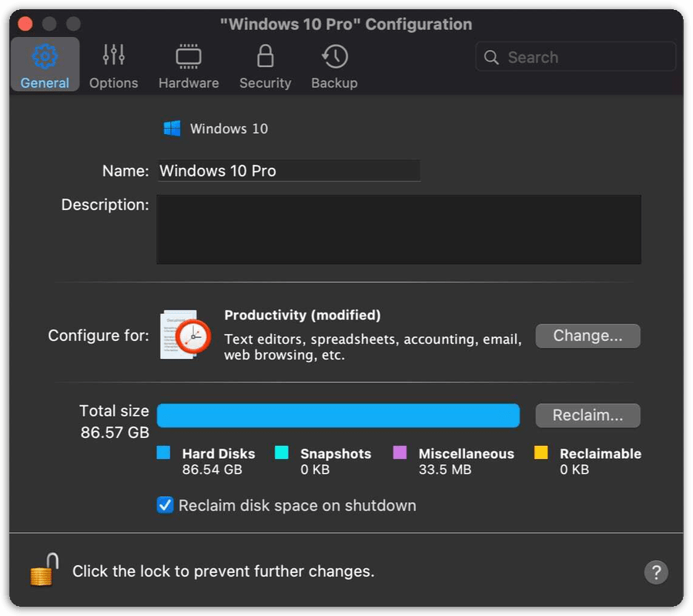Open the Backup tab
Screen dimensions: 693x616
coord(335,66)
